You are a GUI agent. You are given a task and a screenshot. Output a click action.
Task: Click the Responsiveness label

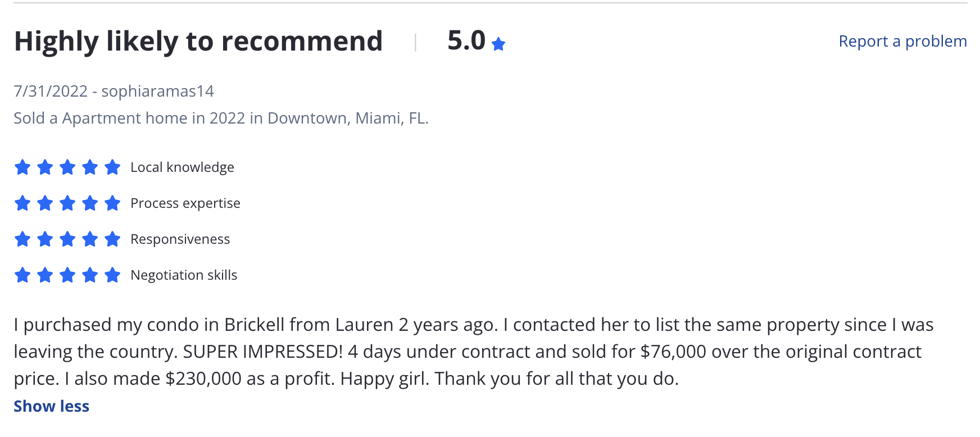tap(180, 239)
